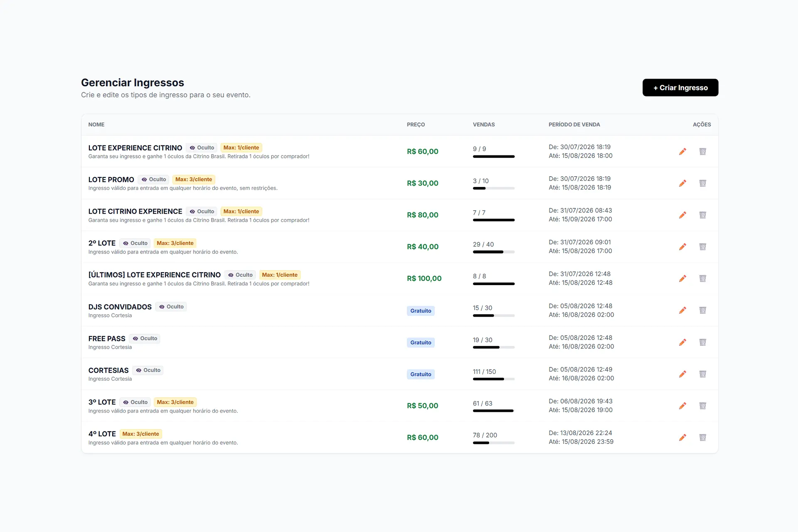Click trash icon on LOTE PROMO row

[702, 183]
